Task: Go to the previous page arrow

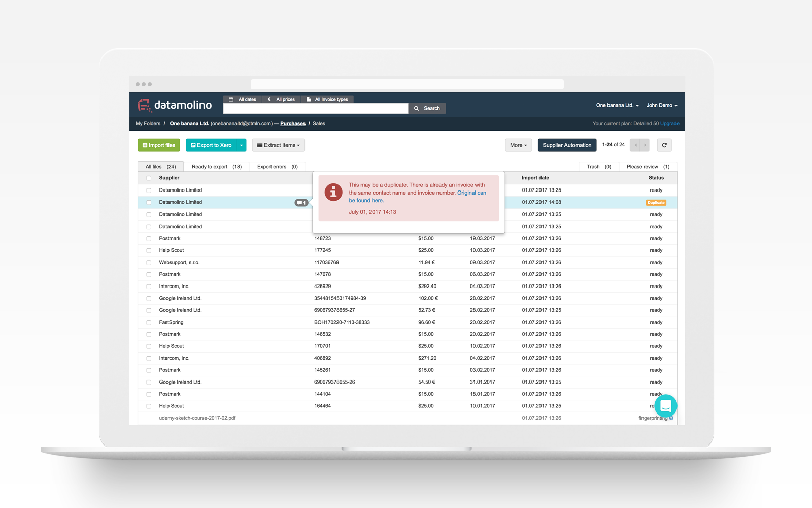Action: (635, 145)
